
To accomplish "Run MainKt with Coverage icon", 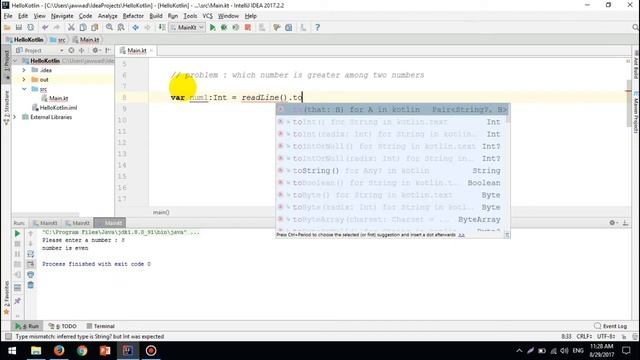I will [x=236, y=27].
